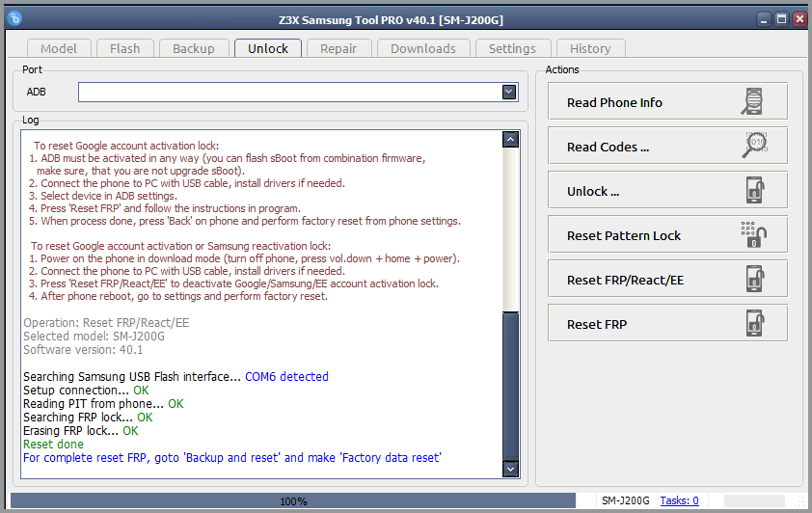Image resolution: width=812 pixels, height=513 pixels.
Task: Click the Reset Pattern Lock button label
Action: (x=624, y=235)
